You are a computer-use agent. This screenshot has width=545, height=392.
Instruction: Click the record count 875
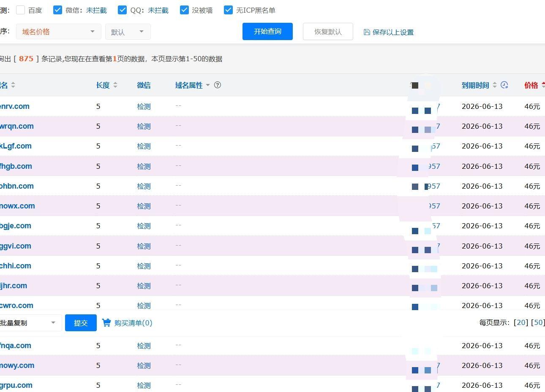point(26,59)
